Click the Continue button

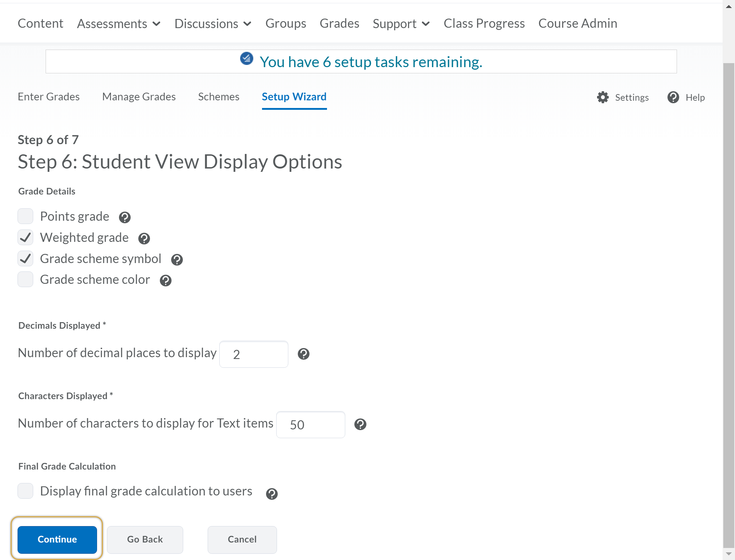pyautogui.click(x=57, y=540)
